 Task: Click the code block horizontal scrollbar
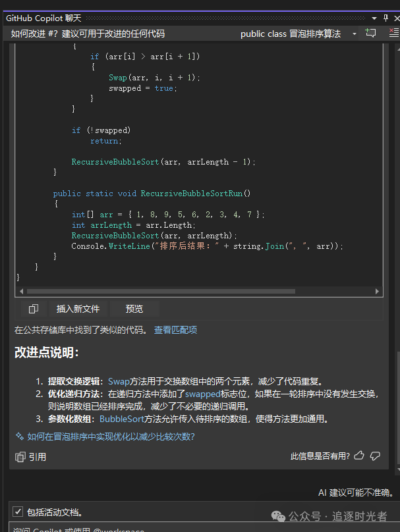(x=198, y=291)
